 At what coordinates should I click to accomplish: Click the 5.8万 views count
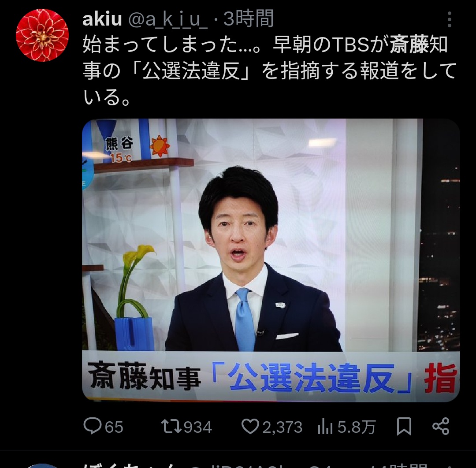tap(357, 427)
